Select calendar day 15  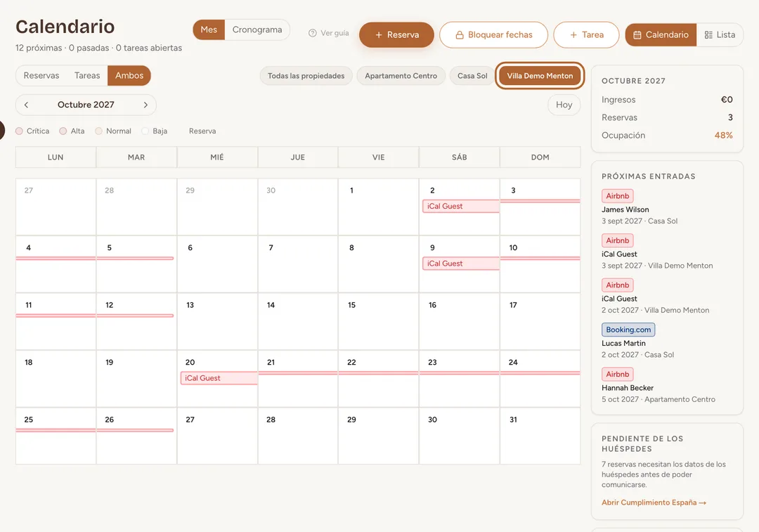pyautogui.click(x=379, y=321)
